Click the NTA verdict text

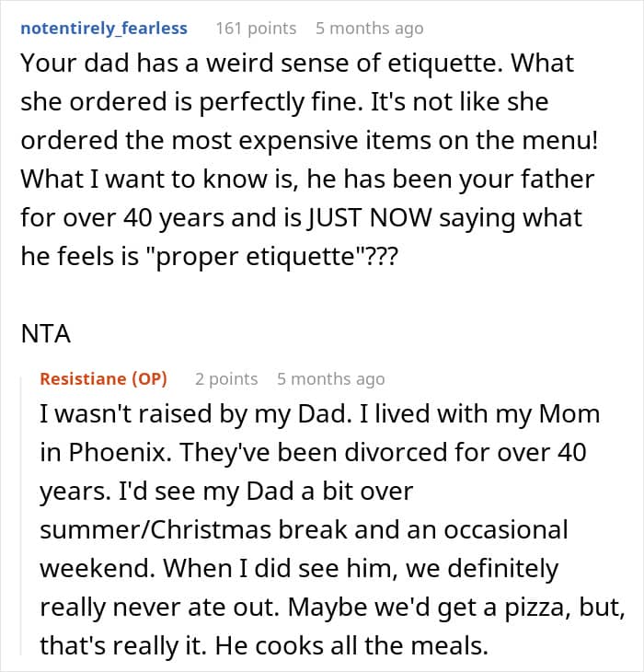coord(46,333)
